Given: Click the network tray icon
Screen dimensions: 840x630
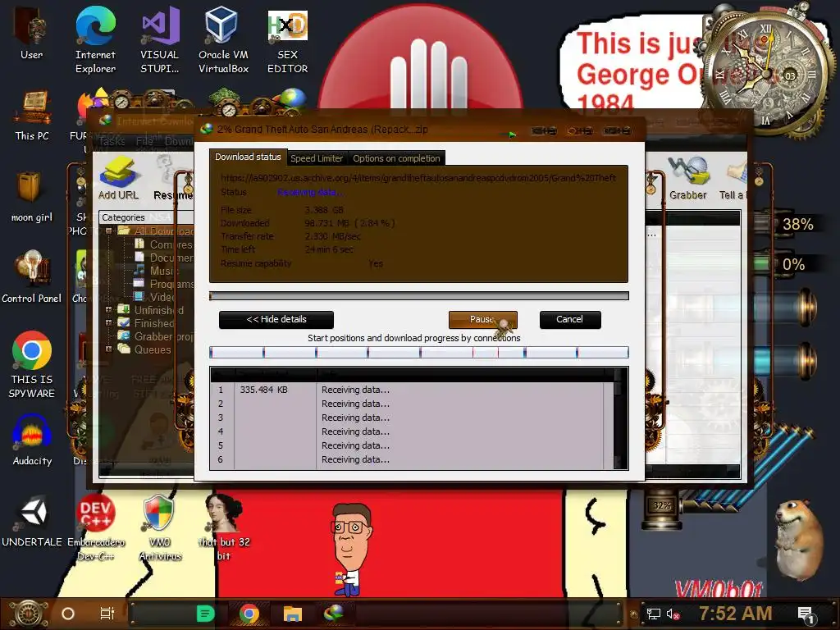Looking at the screenshot, I should click(654, 614).
